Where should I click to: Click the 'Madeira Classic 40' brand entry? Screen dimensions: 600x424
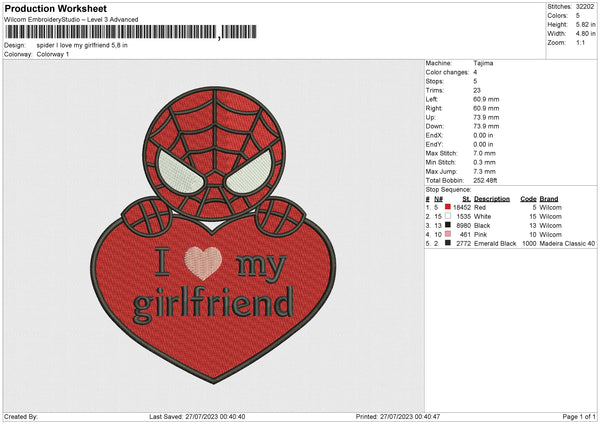click(x=567, y=243)
